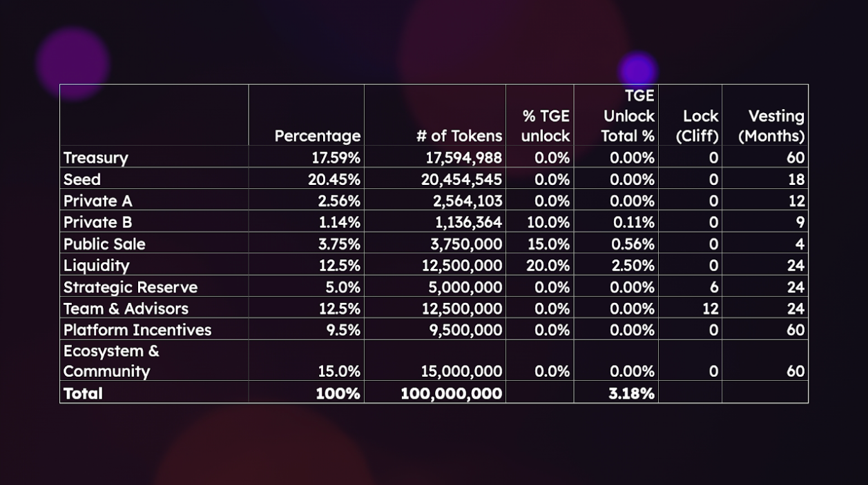868x485 pixels.
Task: Select the Team & Advisors label
Action: [x=126, y=308]
